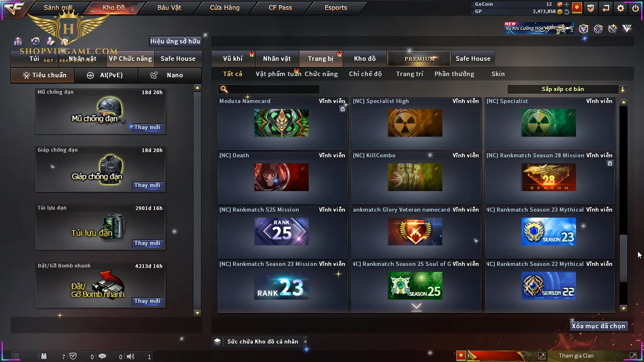This screenshot has width=644, height=362.
Task: Refresh the GP balance icon
Action: [567, 12]
